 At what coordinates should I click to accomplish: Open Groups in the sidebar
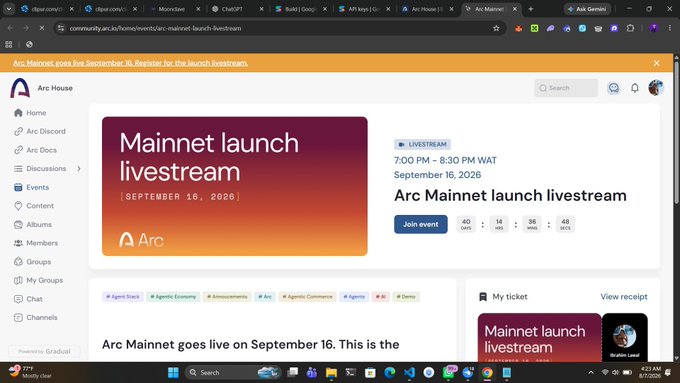pyautogui.click(x=33, y=262)
